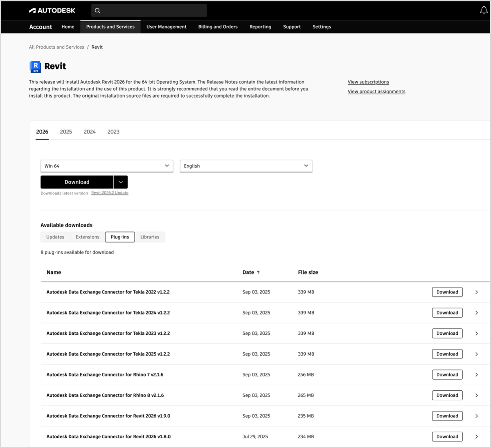The image size is (491, 448).
Task: Expand the Tekla 2023 row chevron
Action: pos(477,334)
